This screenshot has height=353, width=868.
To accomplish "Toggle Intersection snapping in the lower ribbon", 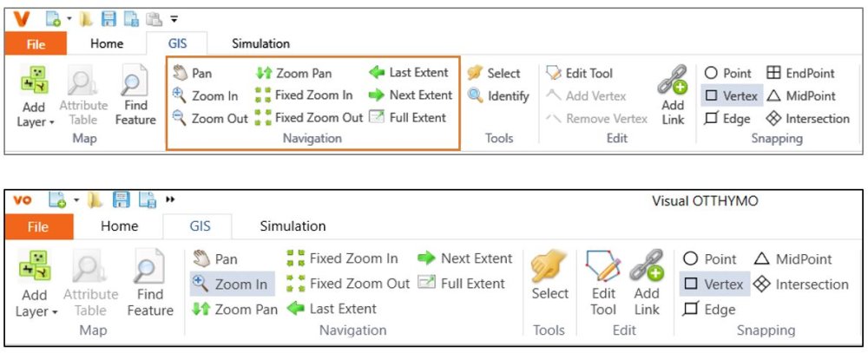I will click(x=801, y=284).
